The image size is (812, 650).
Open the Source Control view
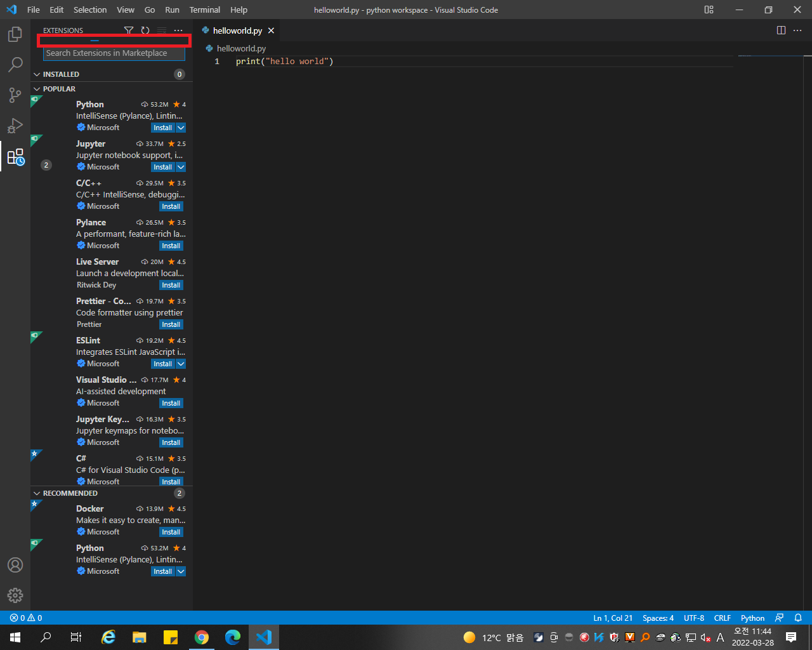pos(15,95)
